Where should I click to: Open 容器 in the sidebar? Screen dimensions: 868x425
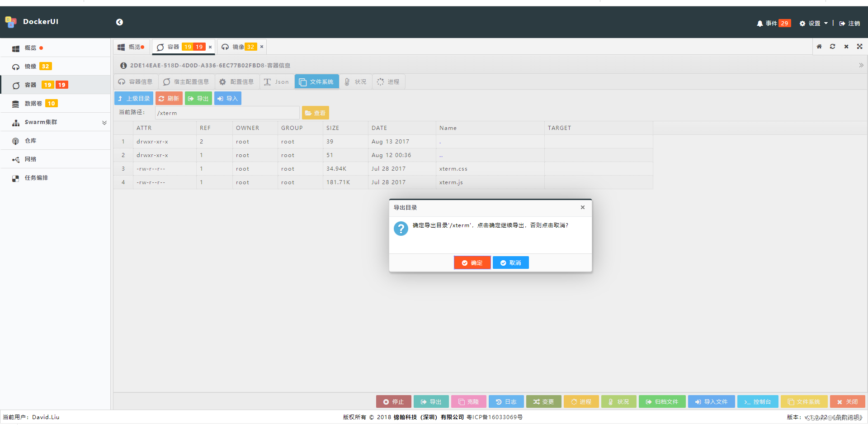pos(55,85)
